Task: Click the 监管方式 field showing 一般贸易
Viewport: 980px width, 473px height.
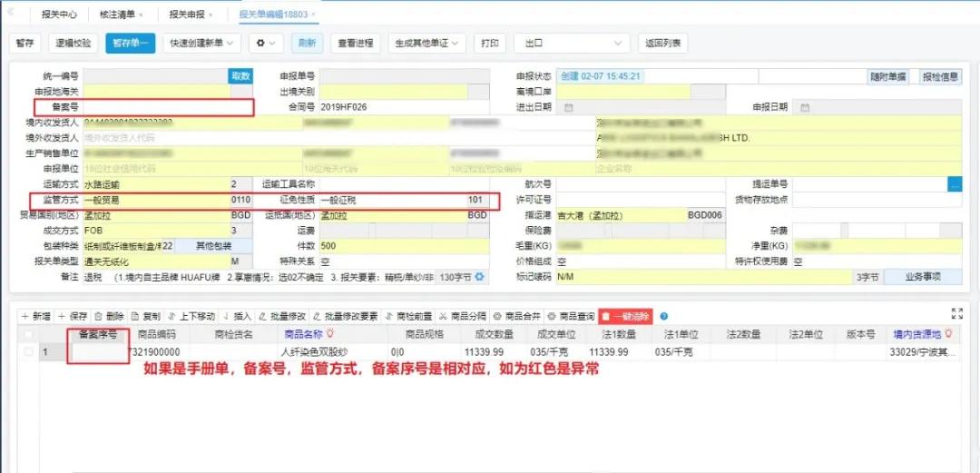Action: (156, 201)
